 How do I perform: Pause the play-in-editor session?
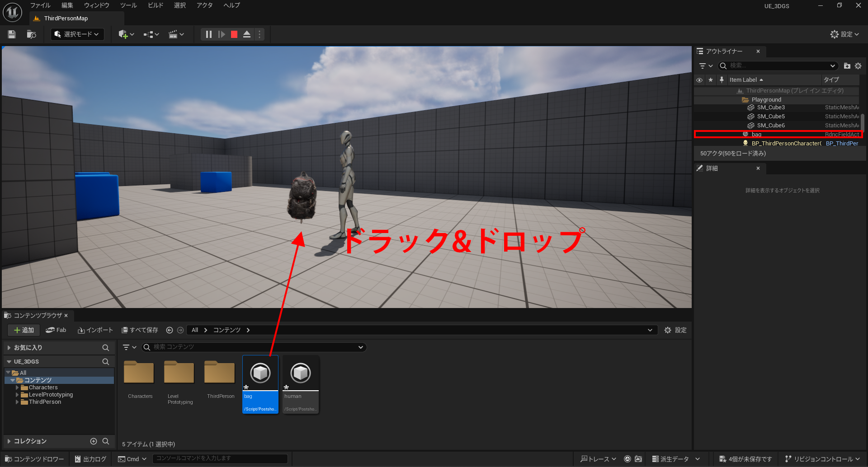[x=208, y=34]
